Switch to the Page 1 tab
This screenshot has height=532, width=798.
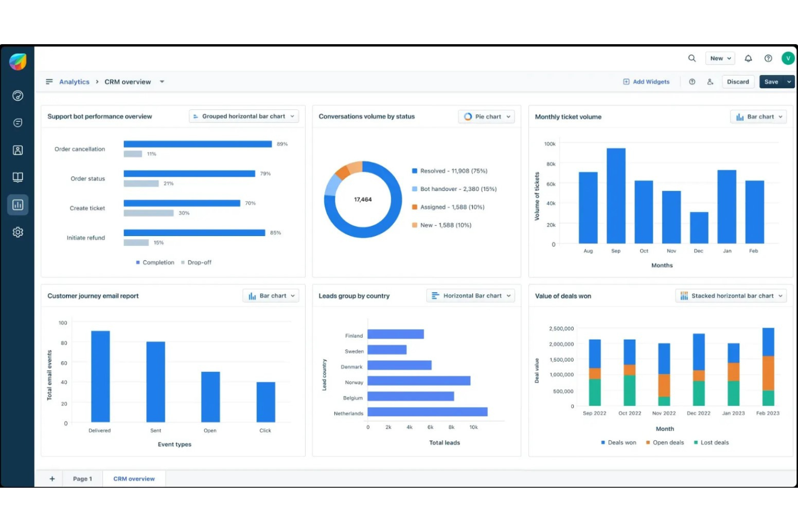tap(82, 479)
